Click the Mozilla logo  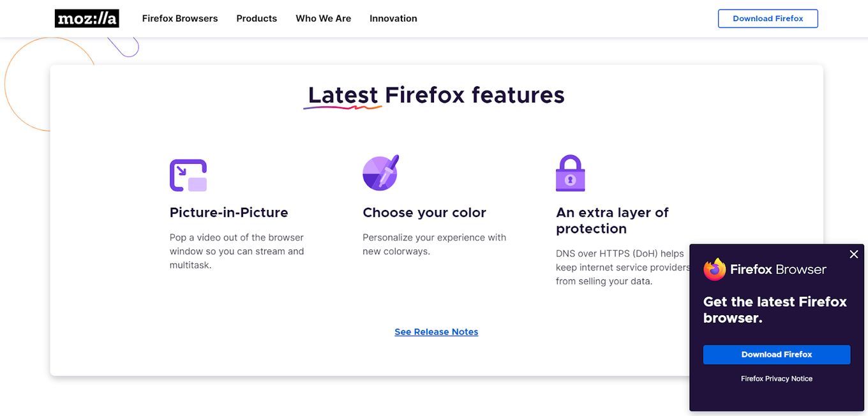[87, 19]
